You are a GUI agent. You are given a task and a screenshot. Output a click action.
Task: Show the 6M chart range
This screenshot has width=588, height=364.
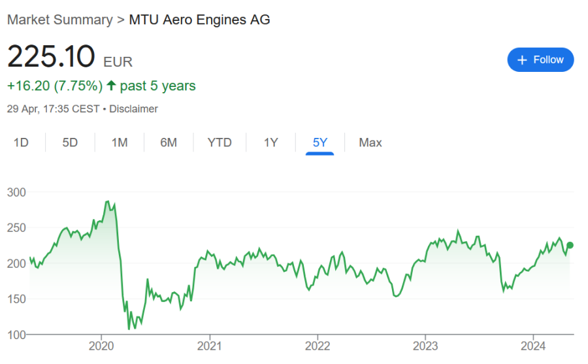click(169, 142)
